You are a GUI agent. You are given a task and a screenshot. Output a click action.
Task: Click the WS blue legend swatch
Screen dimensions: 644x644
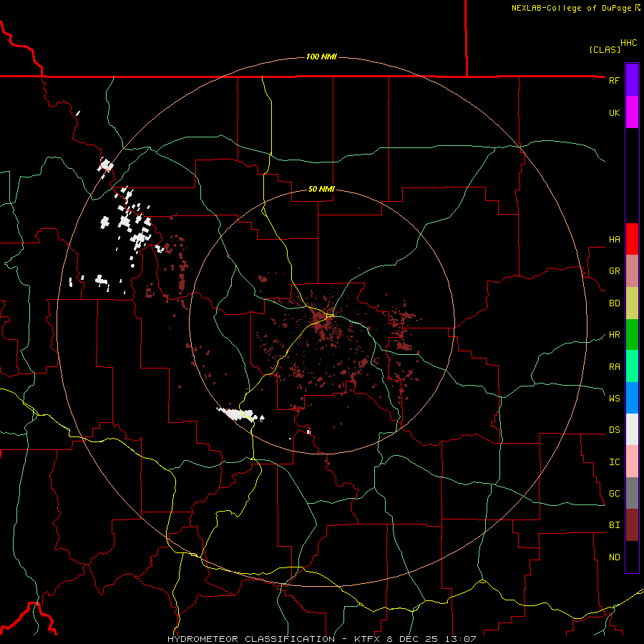coord(632,398)
